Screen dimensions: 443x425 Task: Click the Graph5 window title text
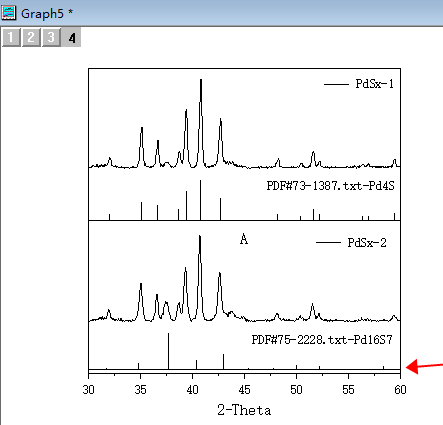[x=47, y=14]
